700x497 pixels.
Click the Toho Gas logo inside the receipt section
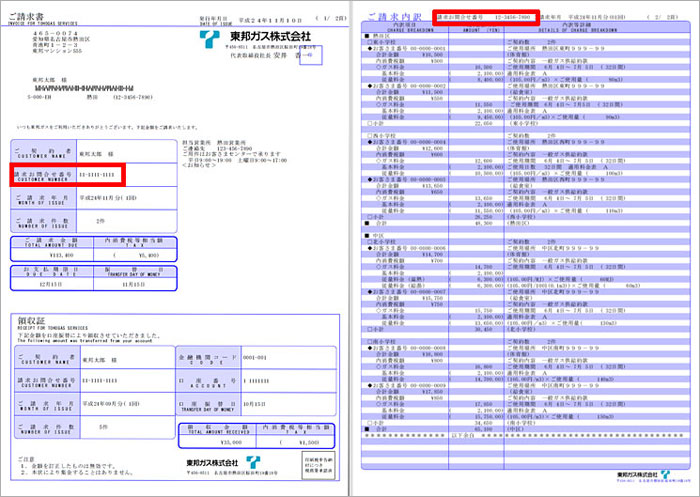coord(253,462)
